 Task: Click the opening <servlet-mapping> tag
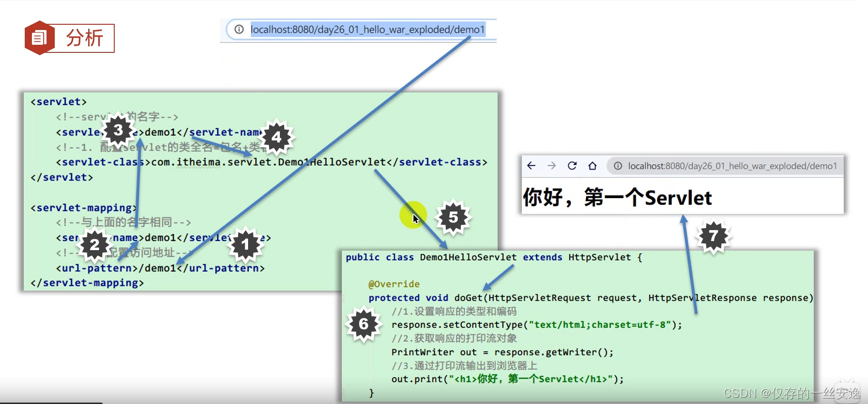84,208
